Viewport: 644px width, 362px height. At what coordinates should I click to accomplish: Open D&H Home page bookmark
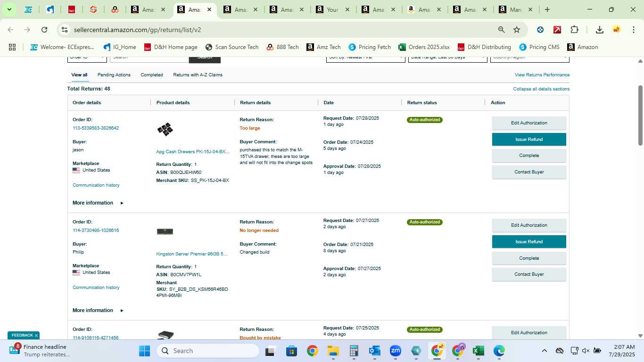[171, 47]
